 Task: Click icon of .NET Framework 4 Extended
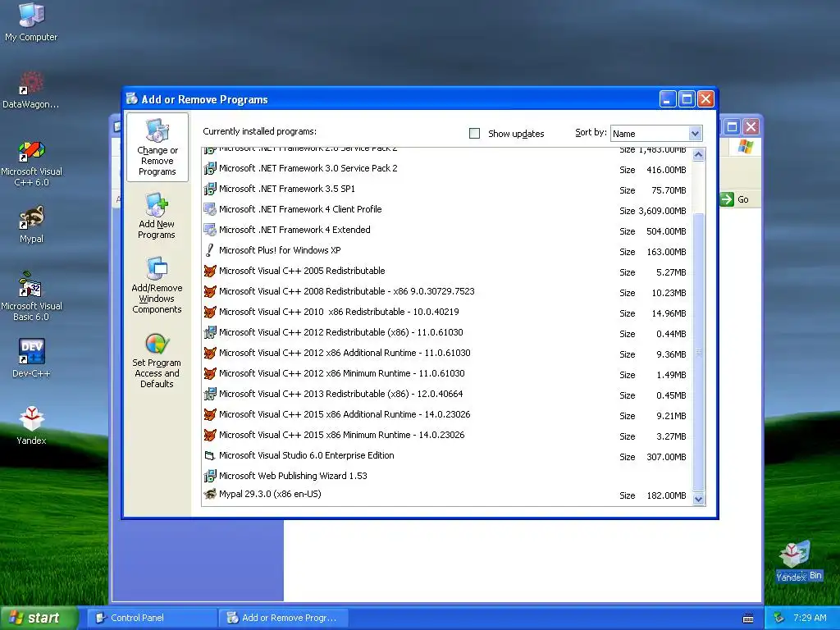(x=210, y=230)
